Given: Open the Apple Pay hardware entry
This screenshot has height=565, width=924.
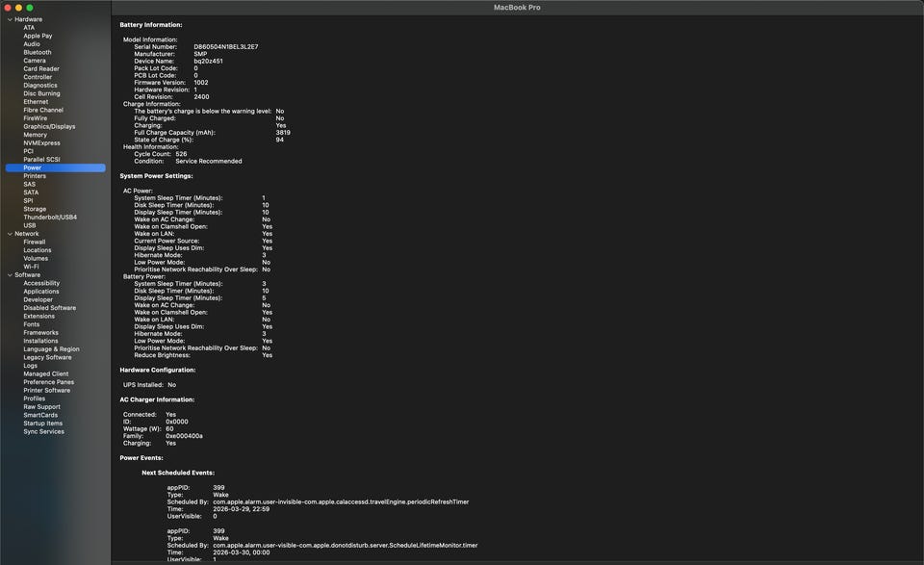Looking at the screenshot, I should coord(38,36).
